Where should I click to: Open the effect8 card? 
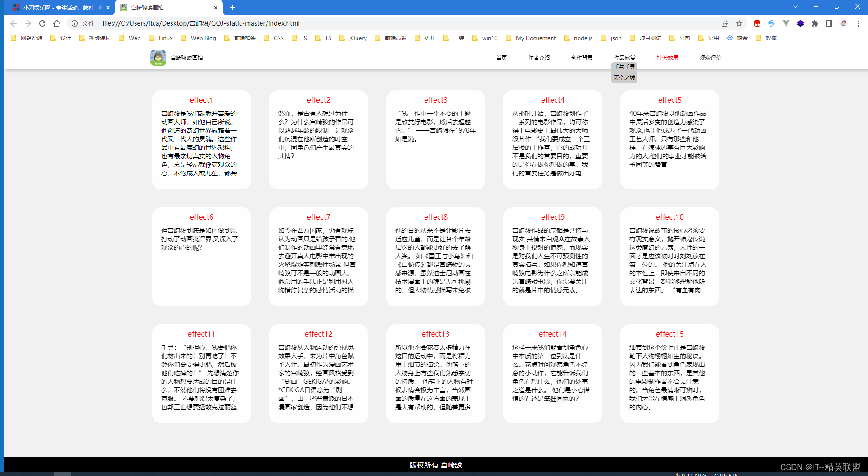click(436, 256)
